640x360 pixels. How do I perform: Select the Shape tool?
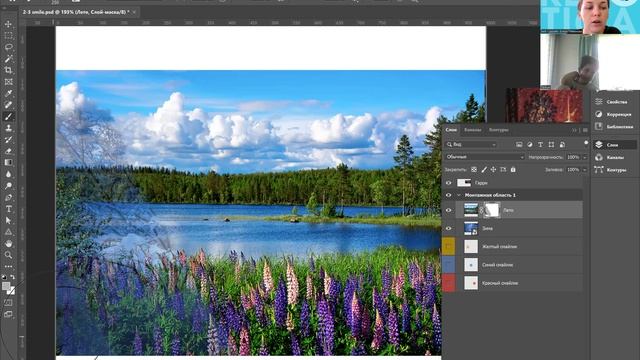coord(8,232)
